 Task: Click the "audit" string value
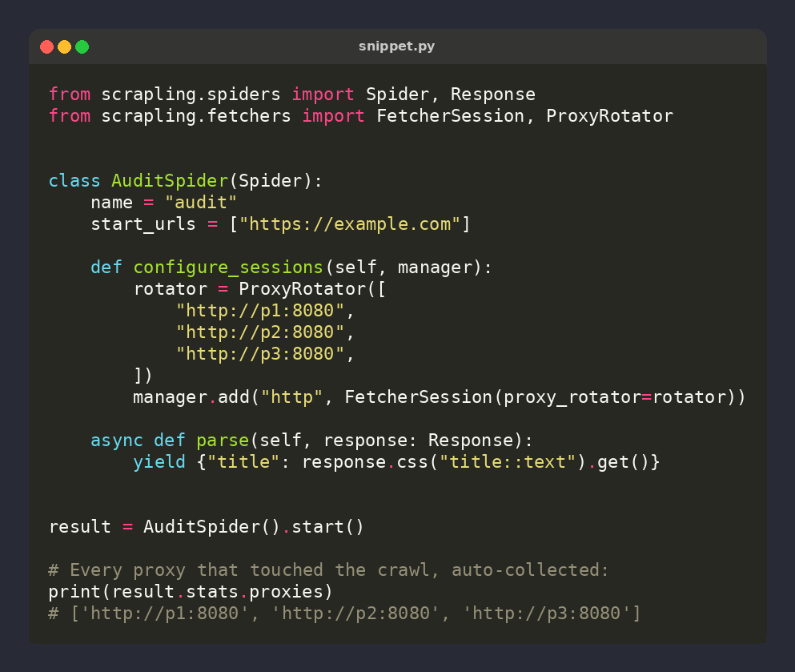coord(201,203)
